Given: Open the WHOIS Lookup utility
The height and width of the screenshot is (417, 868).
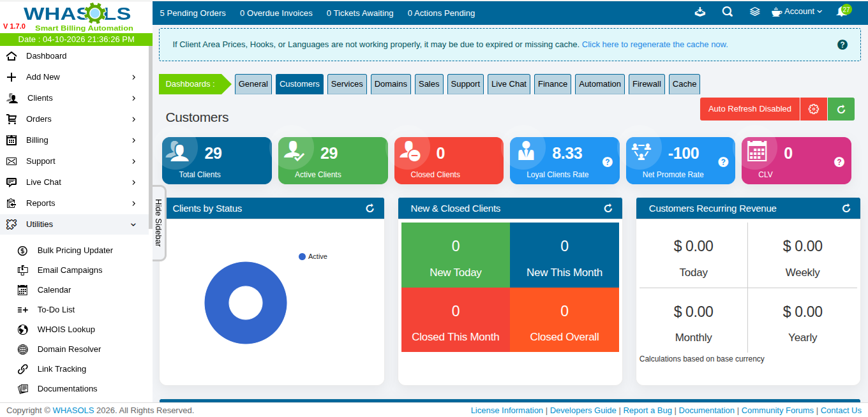Looking at the screenshot, I should (x=66, y=330).
